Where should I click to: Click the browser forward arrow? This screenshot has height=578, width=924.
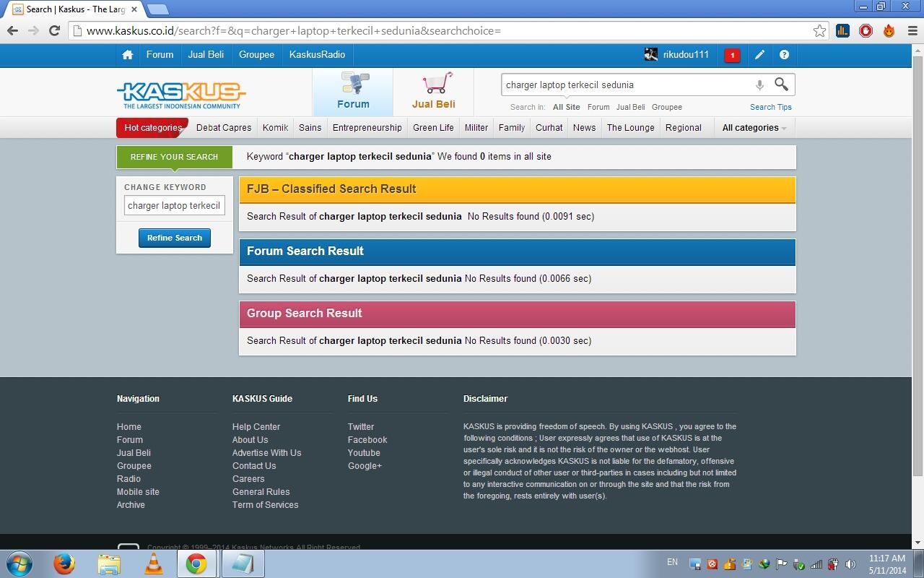(33, 30)
